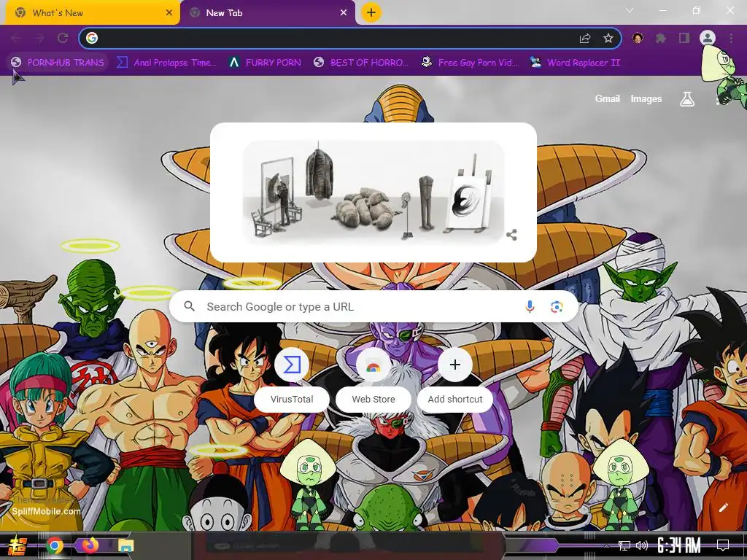Open the Chrome profile button
This screenshot has height=560, width=747.
[x=708, y=38]
